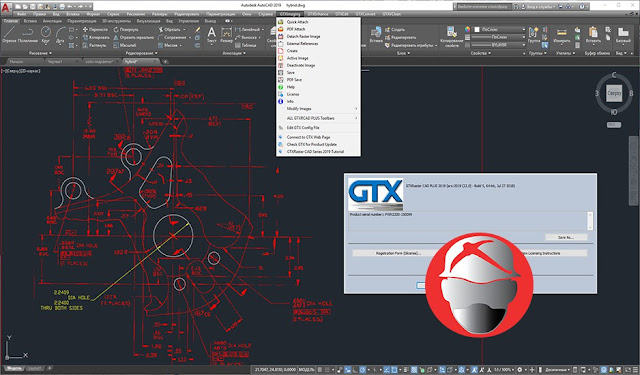Choose Edit GTX Config File entry
640x375 pixels.
tap(318, 127)
